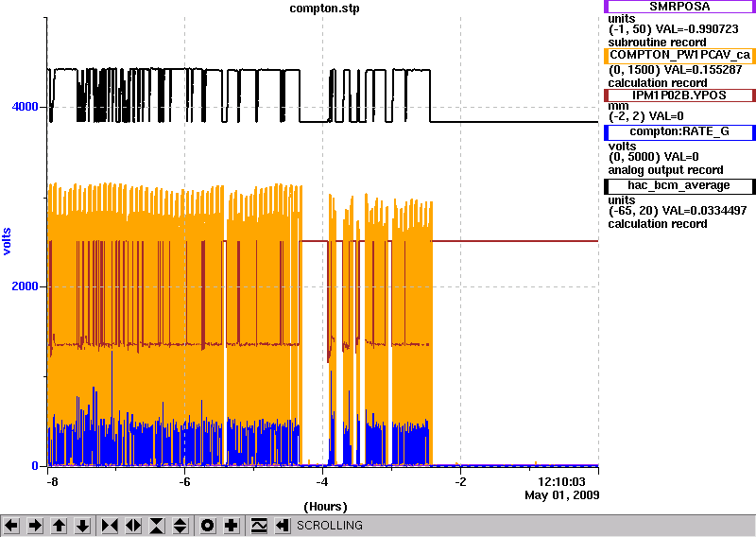
Task: Click the 'subroutine record' description text
Action: tap(657, 42)
